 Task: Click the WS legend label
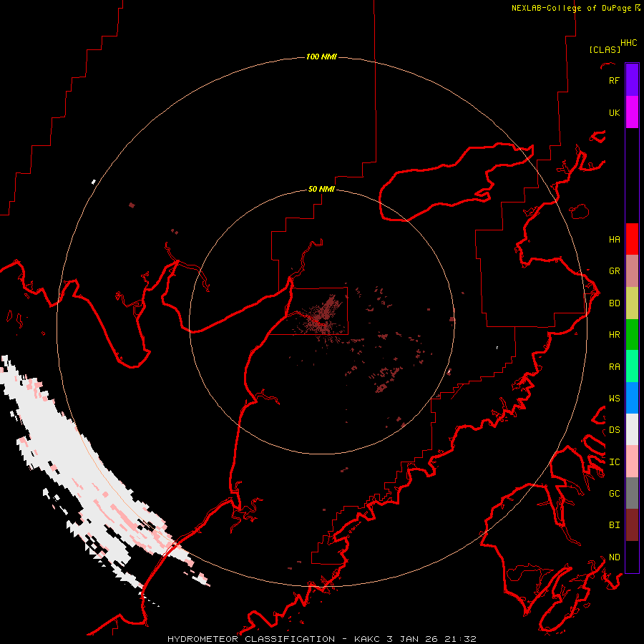click(614, 399)
